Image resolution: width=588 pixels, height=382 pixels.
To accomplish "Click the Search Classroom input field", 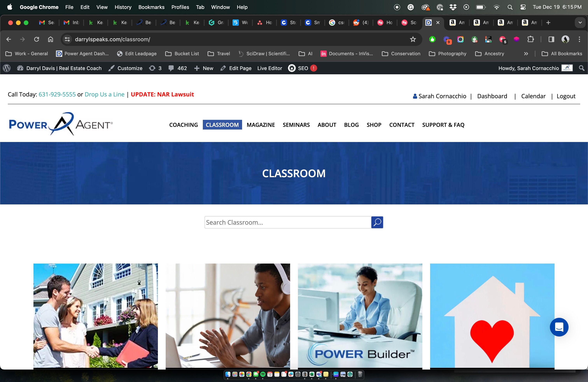I will [288, 222].
